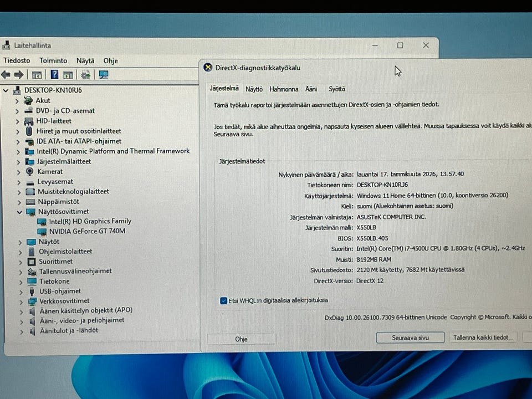Switch to the Syöttö tab
This screenshot has height=399, width=532.
point(336,89)
